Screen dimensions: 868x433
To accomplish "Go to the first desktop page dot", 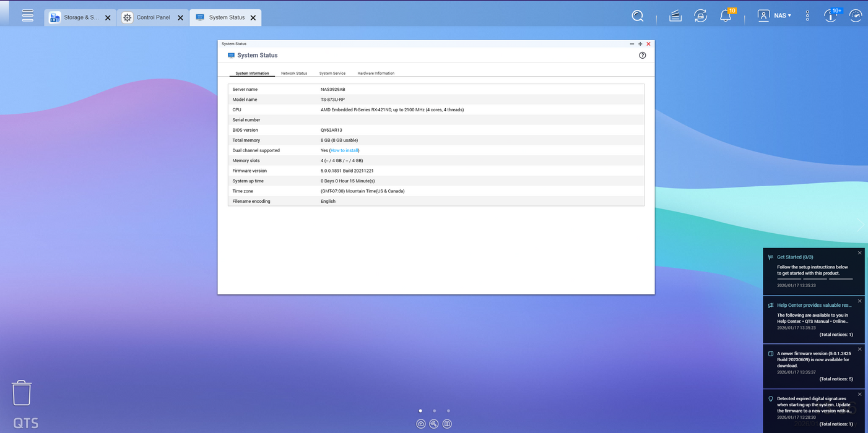I will (420, 411).
